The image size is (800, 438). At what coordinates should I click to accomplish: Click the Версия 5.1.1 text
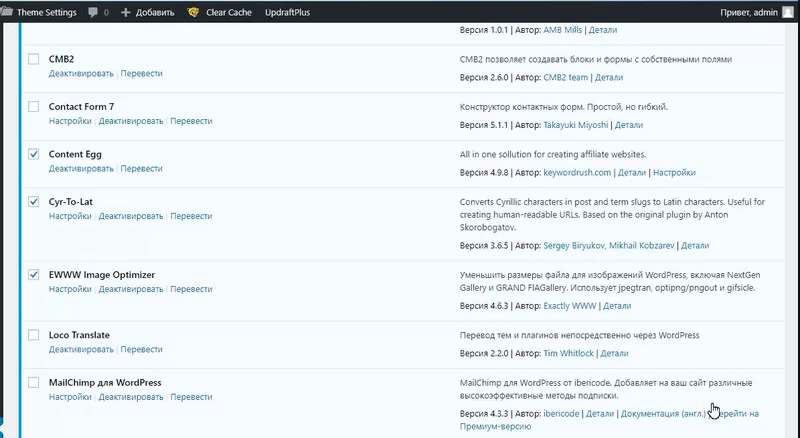(484, 125)
